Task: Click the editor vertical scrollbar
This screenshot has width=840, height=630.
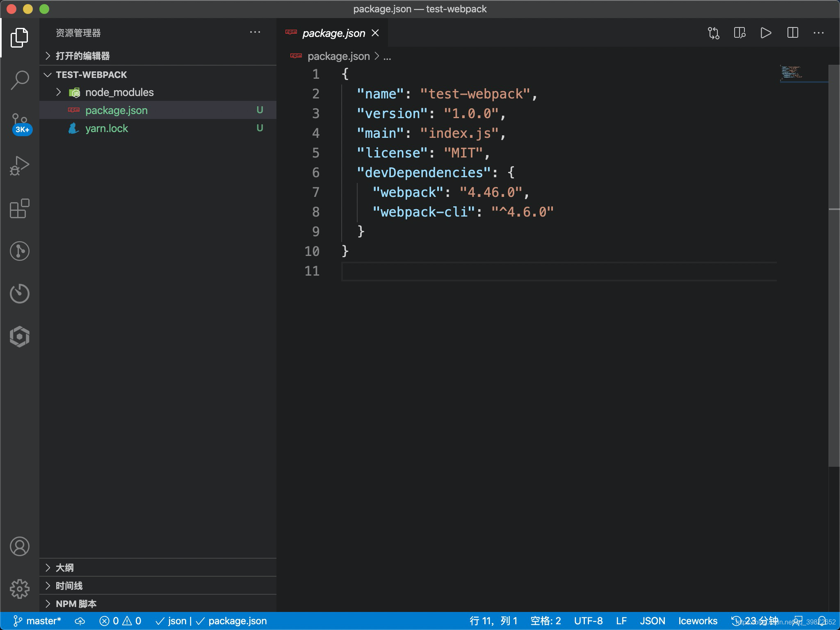Action: [x=834, y=265]
